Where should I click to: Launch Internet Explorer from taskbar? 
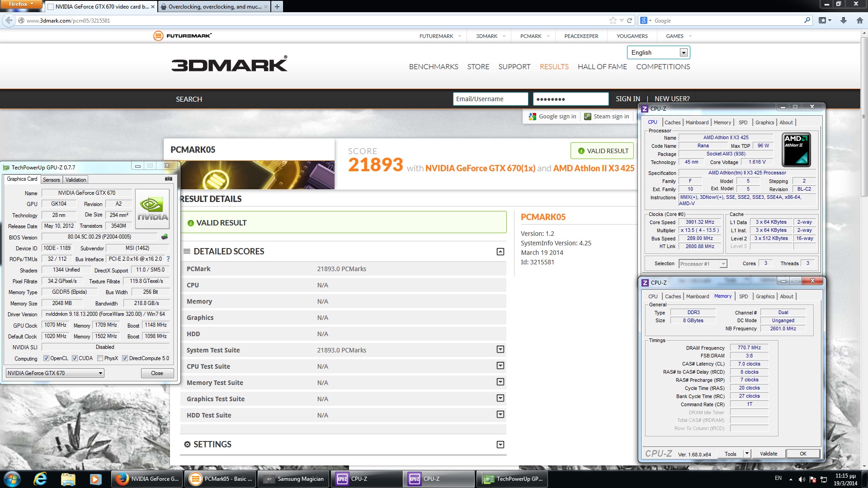(40, 479)
